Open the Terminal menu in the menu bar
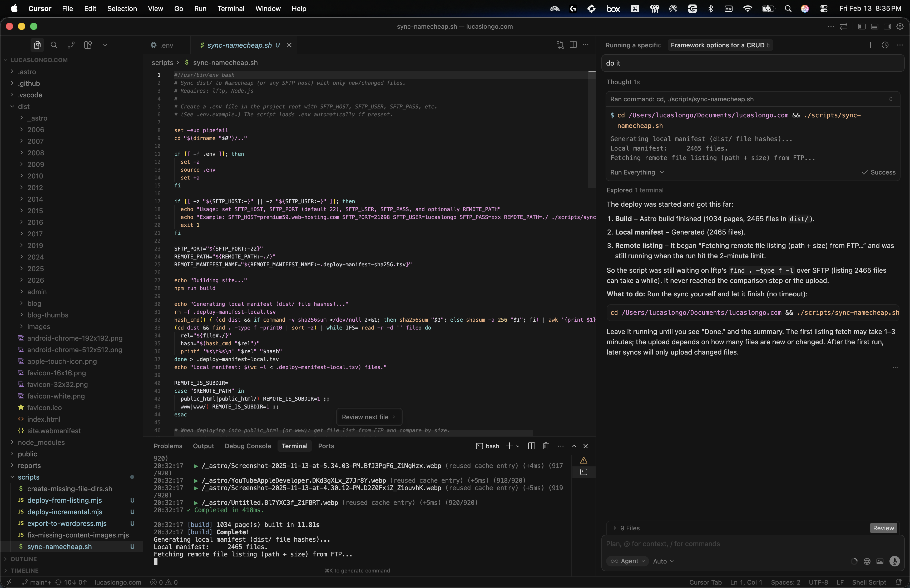The image size is (910, 588). point(231,8)
